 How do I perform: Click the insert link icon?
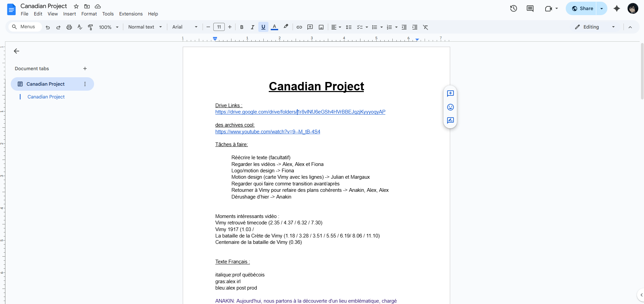pyautogui.click(x=299, y=27)
